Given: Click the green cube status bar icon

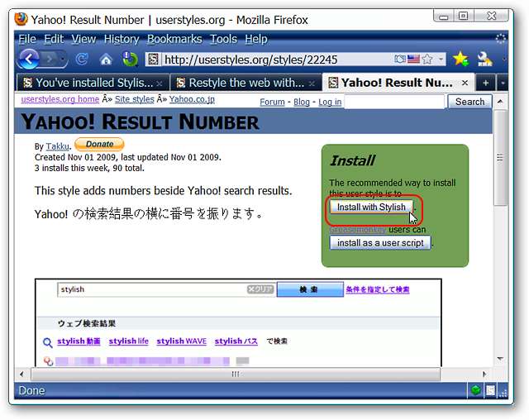Looking at the screenshot, I should pos(476,391).
